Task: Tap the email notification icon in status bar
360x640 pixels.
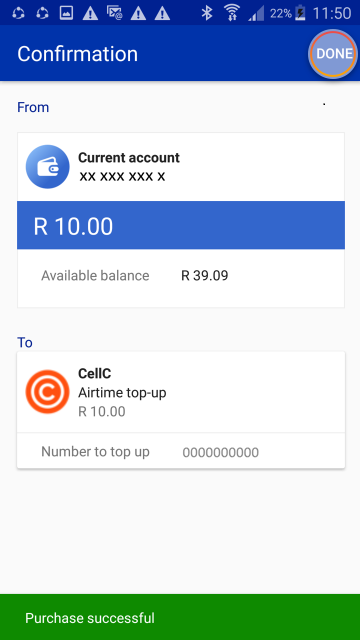Action: click(x=114, y=13)
